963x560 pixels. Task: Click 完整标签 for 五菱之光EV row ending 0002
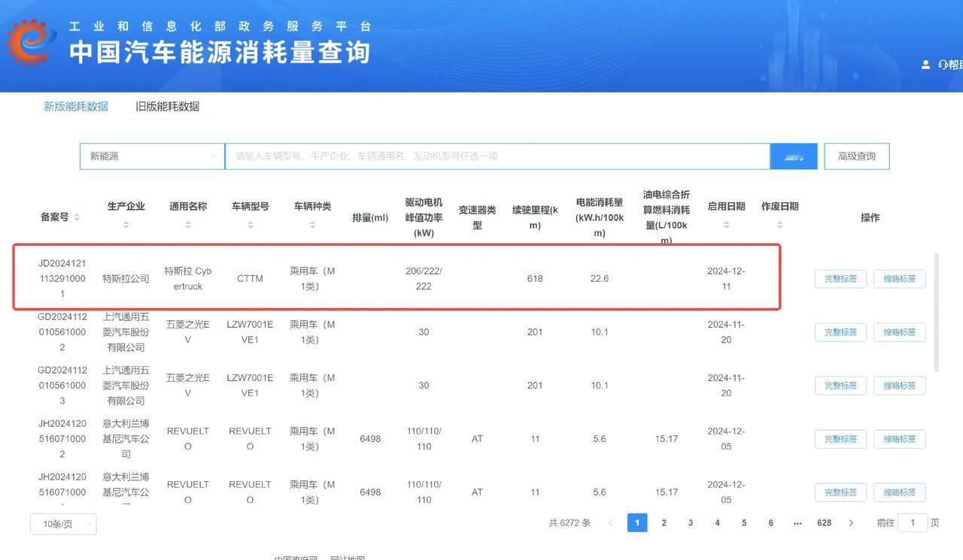tap(840, 332)
